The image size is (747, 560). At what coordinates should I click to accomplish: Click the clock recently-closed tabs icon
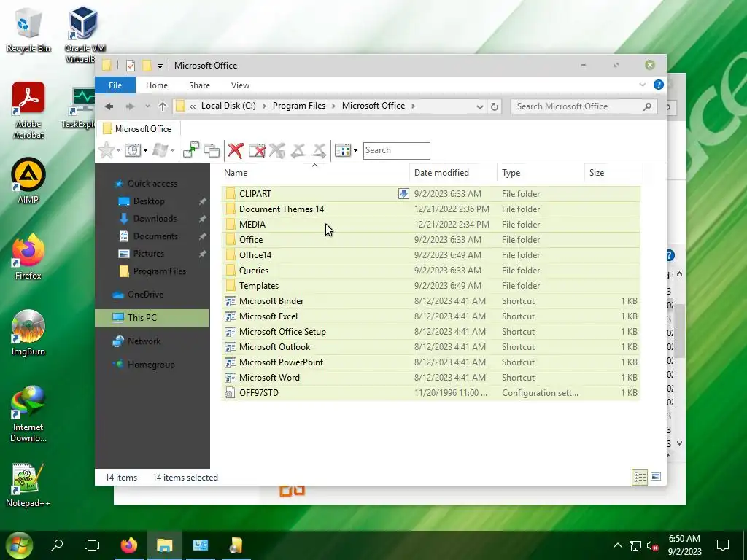coord(133,150)
